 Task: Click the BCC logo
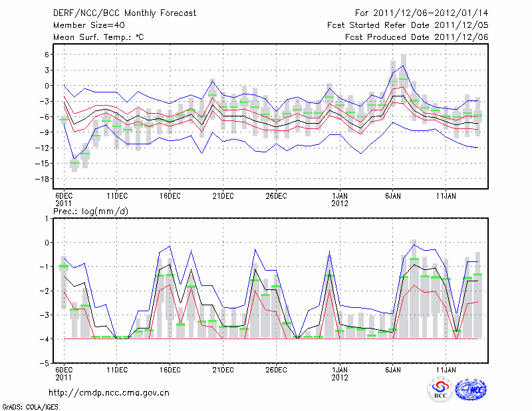(440, 390)
